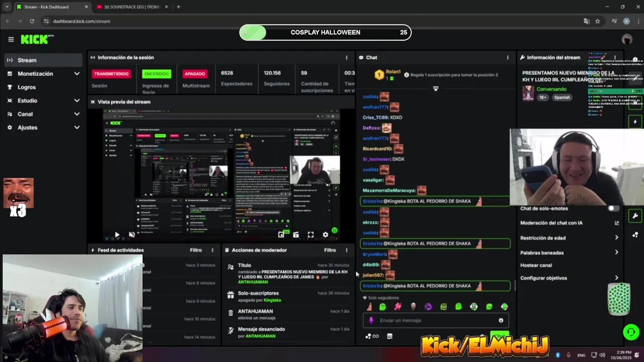Screen dimensions: 644x362
Task: Switch to the SOUNDTRACK EEG browser tab
Action: coord(132,7)
